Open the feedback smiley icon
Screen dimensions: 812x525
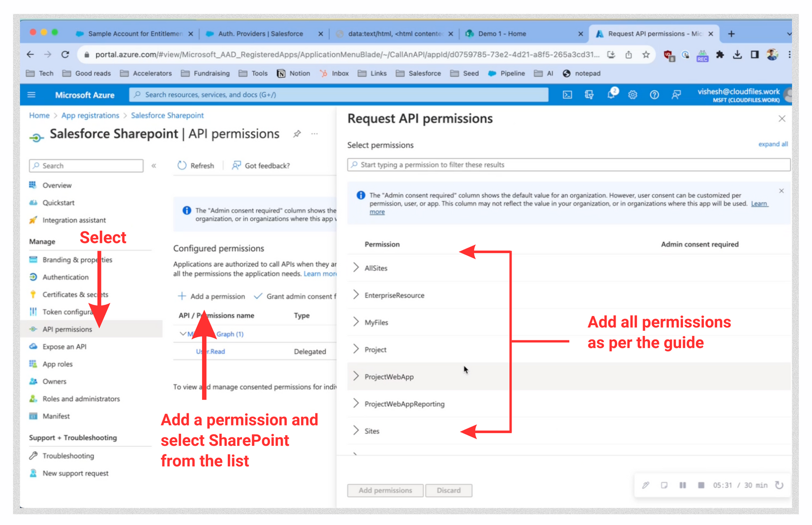pyautogui.click(x=676, y=95)
